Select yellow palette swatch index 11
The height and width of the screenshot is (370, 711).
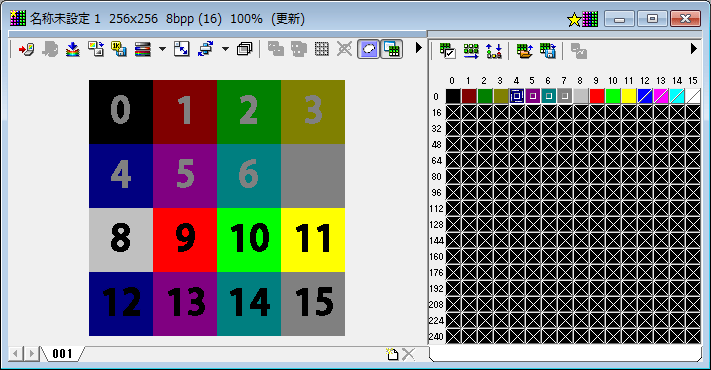click(628, 96)
